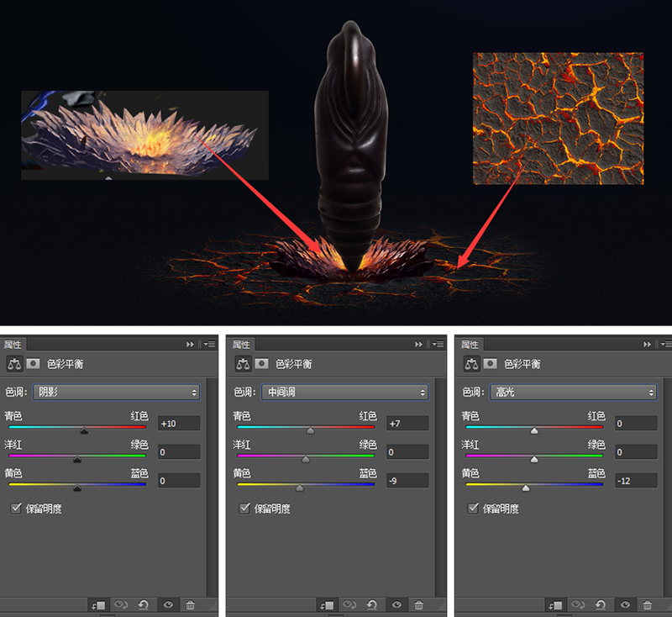
Task: Reset adjustment defaults in the 中间调 panel
Action: tap(371, 604)
